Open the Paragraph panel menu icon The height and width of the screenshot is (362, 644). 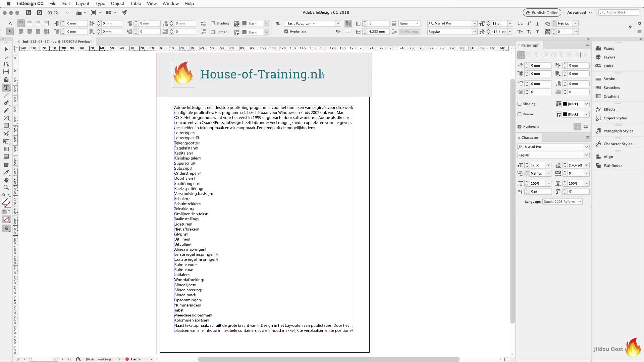point(588,45)
